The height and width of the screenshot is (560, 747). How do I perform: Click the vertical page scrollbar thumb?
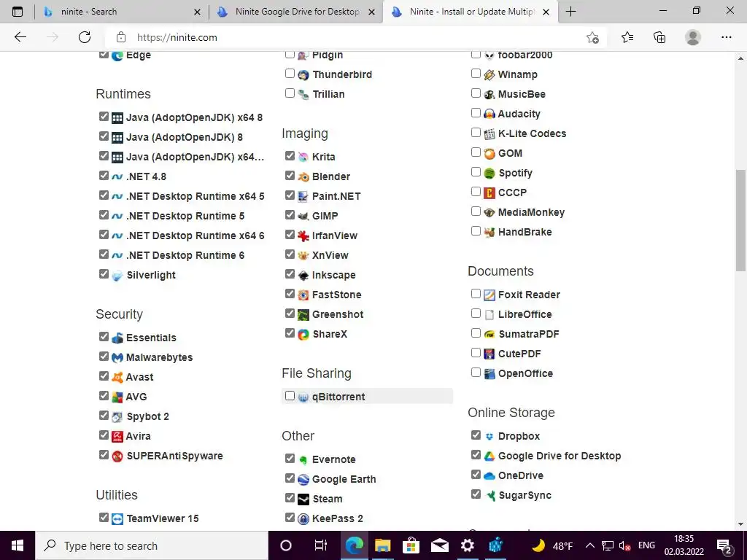click(740, 220)
